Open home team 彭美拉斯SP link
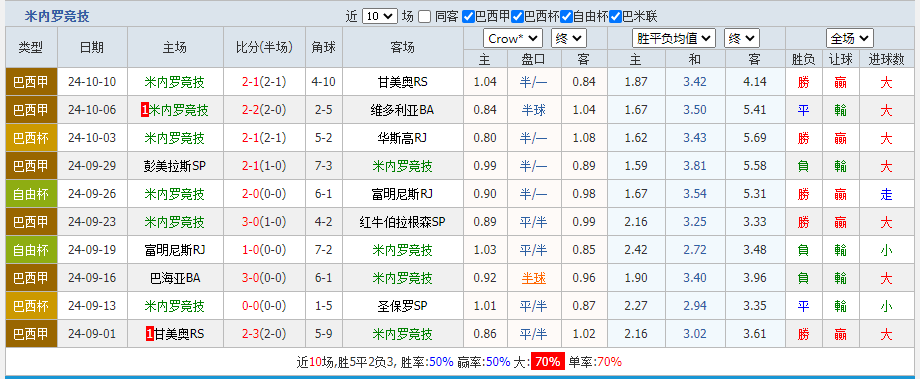Screen dimensions: 920x379 [175, 166]
